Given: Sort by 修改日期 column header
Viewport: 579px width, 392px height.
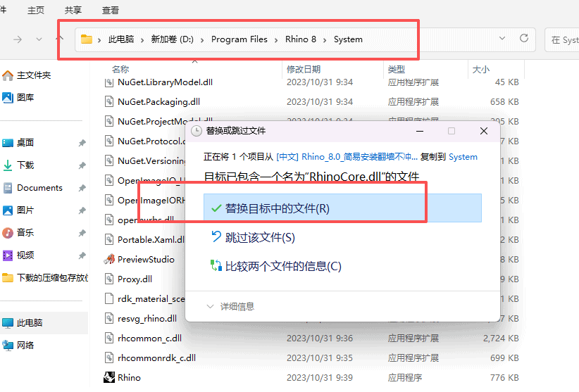Looking at the screenshot, I should (x=304, y=70).
